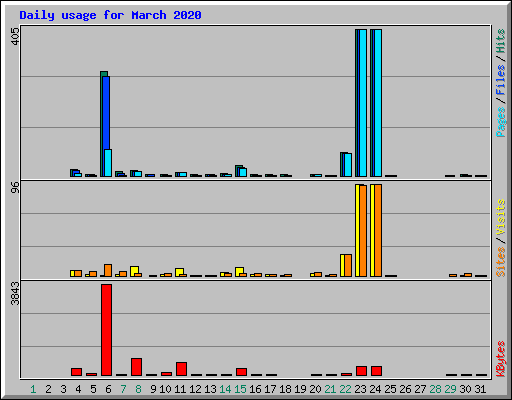This screenshot has height=400, width=512.
Task: Click the 'Daily usage for March 2020' title
Action: [110, 15]
